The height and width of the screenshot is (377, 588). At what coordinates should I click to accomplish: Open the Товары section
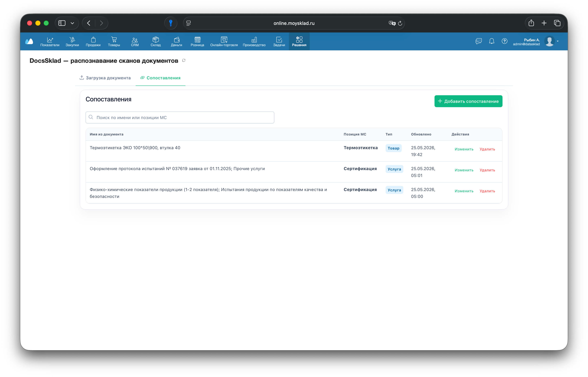[114, 42]
